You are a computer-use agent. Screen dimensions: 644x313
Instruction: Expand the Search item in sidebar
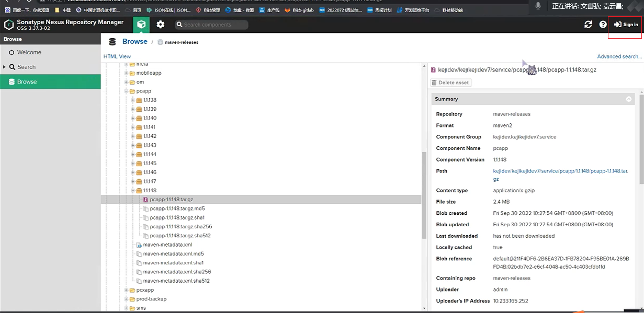[x=5, y=67]
